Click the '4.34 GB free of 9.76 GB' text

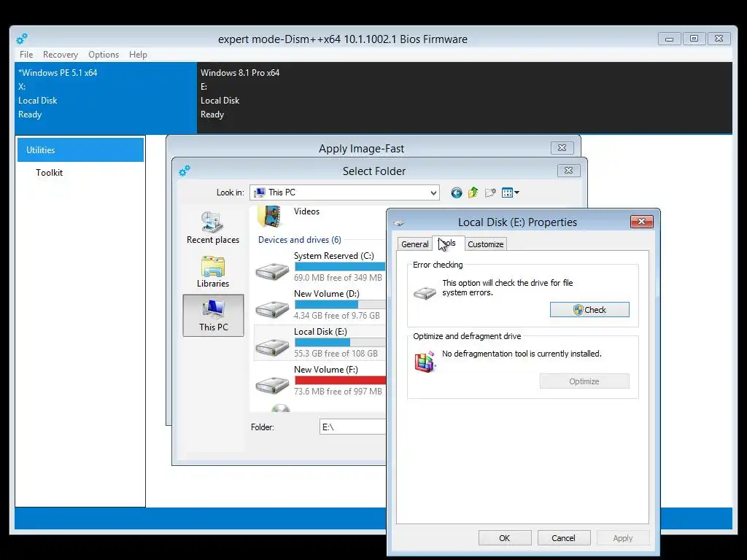coord(337,316)
